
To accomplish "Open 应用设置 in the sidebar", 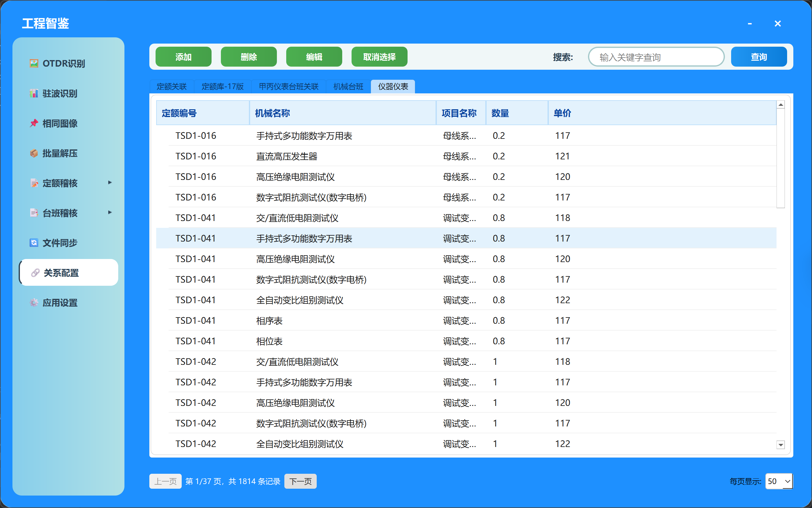I will click(x=68, y=303).
